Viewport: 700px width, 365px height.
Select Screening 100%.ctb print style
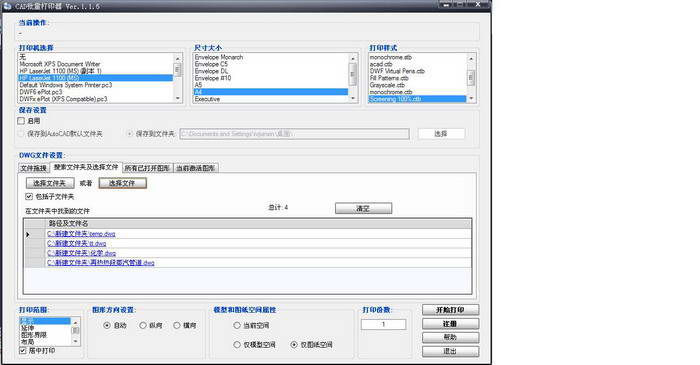pos(417,99)
